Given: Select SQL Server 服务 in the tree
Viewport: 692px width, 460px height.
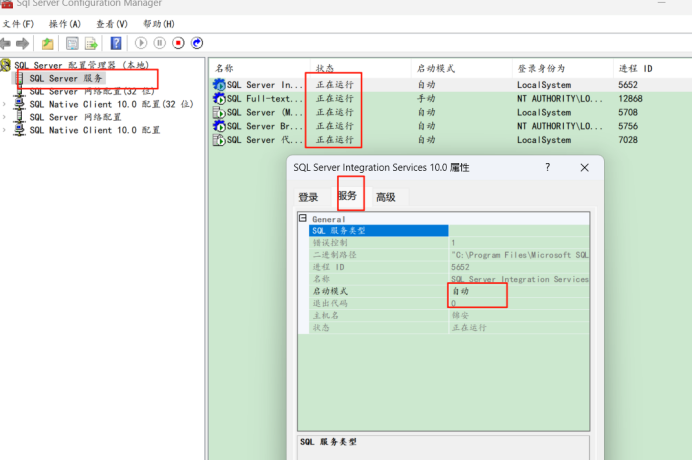Looking at the screenshot, I should point(66,78).
